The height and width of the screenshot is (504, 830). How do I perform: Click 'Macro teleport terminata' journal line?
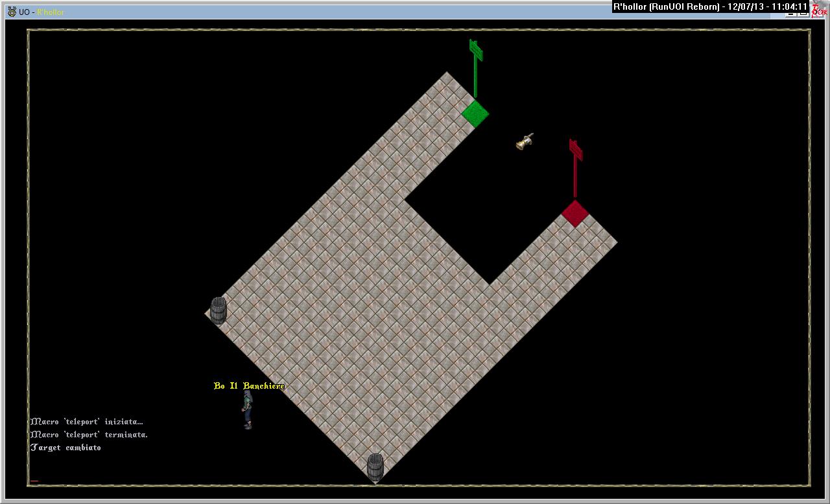[x=89, y=435]
